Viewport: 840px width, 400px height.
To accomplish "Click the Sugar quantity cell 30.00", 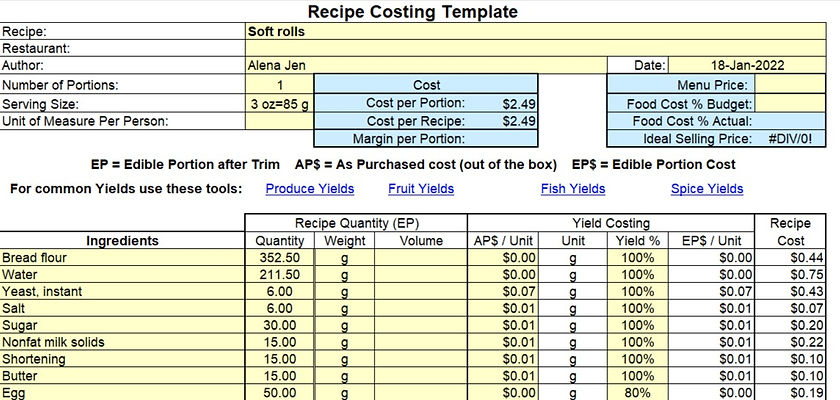I will [x=280, y=325].
